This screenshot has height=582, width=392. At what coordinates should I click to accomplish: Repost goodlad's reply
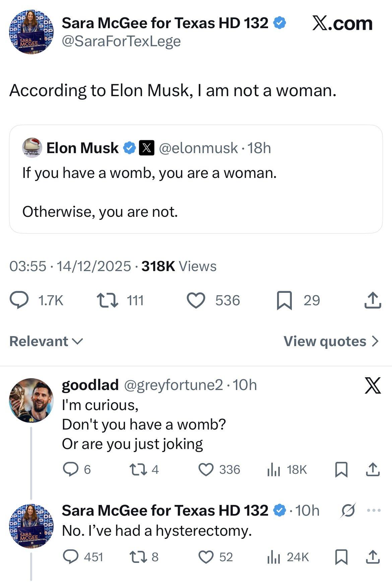point(137,469)
